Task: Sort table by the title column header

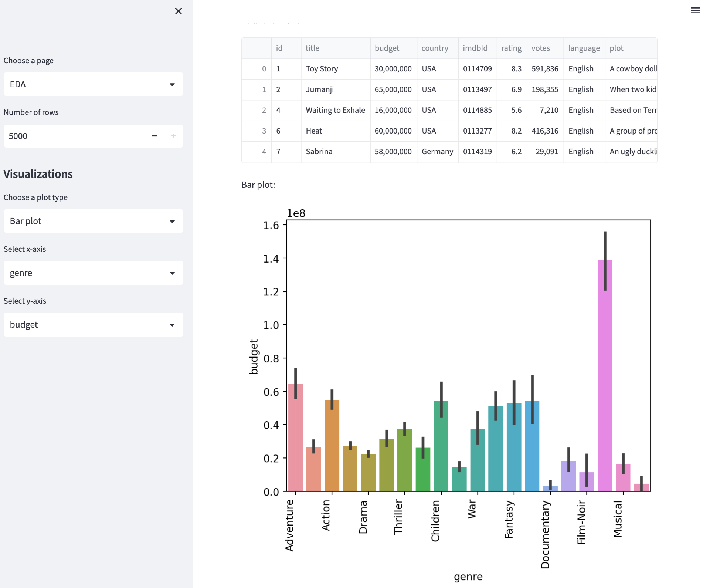Action: pyautogui.click(x=335, y=48)
